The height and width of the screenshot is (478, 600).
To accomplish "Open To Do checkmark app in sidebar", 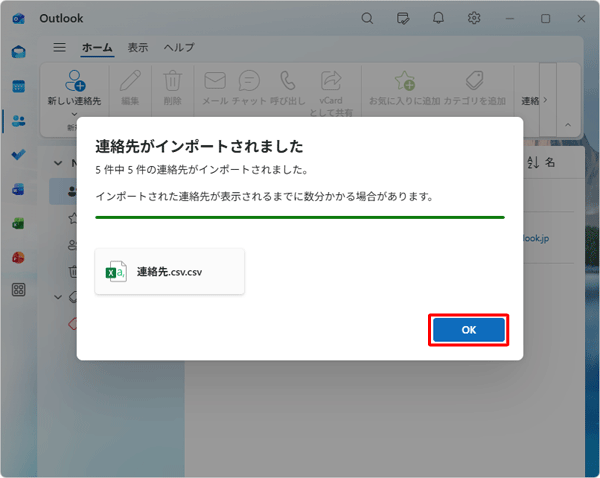I will [18, 155].
